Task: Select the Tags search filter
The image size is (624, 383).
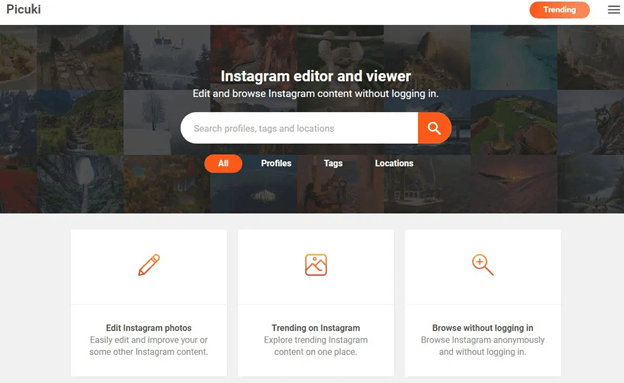Action: click(333, 163)
